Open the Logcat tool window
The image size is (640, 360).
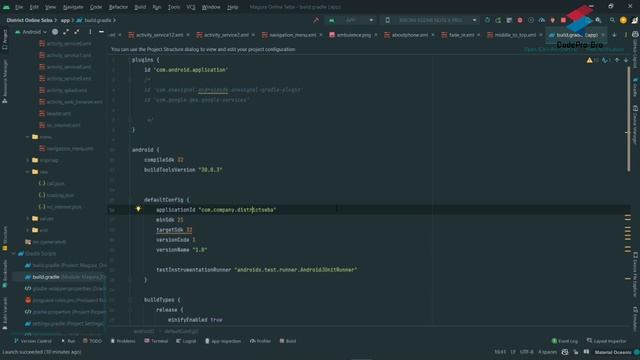click(x=186, y=341)
